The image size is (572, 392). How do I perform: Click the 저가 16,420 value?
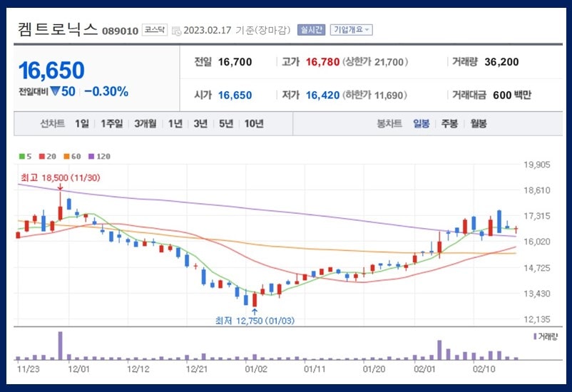(322, 96)
